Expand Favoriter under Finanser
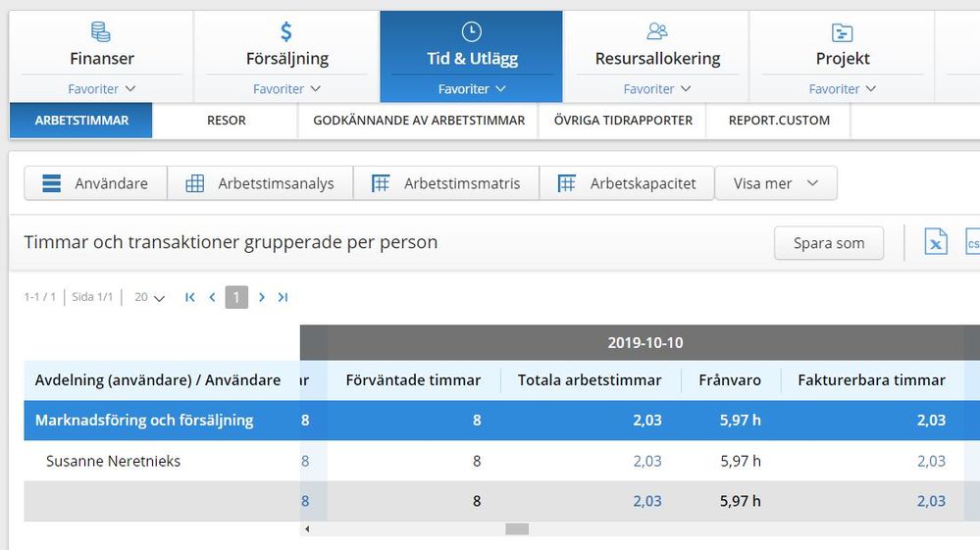This screenshot has height=550, width=980. pos(101,88)
